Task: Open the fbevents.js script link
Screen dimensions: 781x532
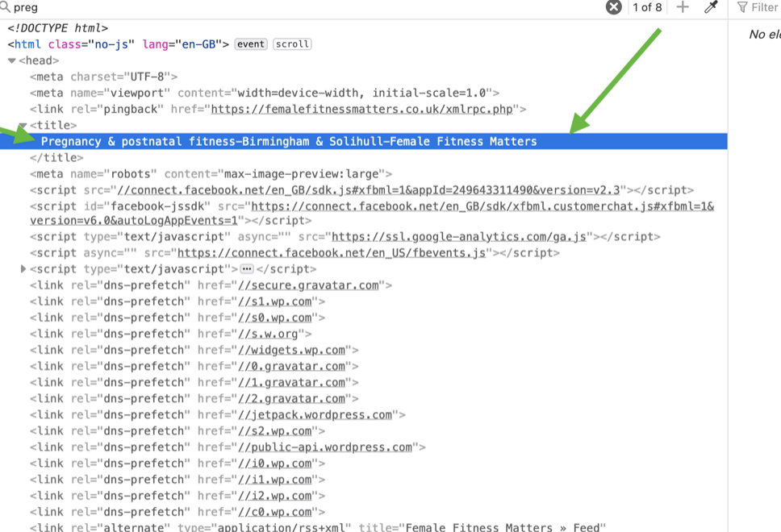Action: 332,253
